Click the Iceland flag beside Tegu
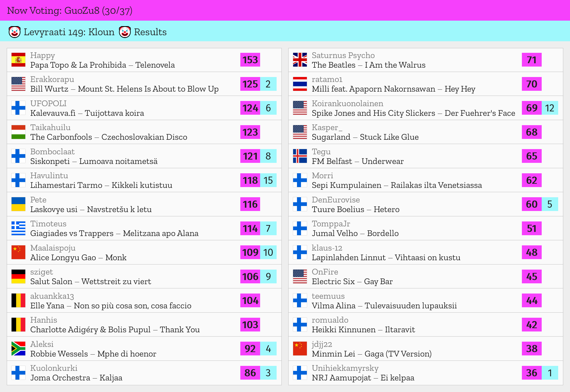This screenshot has height=392, width=570. tap(300, 156)
